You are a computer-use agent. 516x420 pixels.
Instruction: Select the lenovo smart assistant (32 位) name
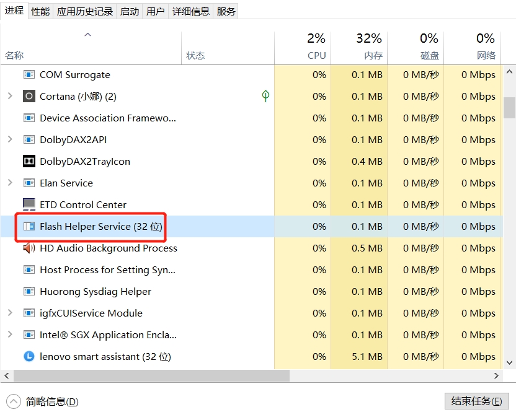105,357
